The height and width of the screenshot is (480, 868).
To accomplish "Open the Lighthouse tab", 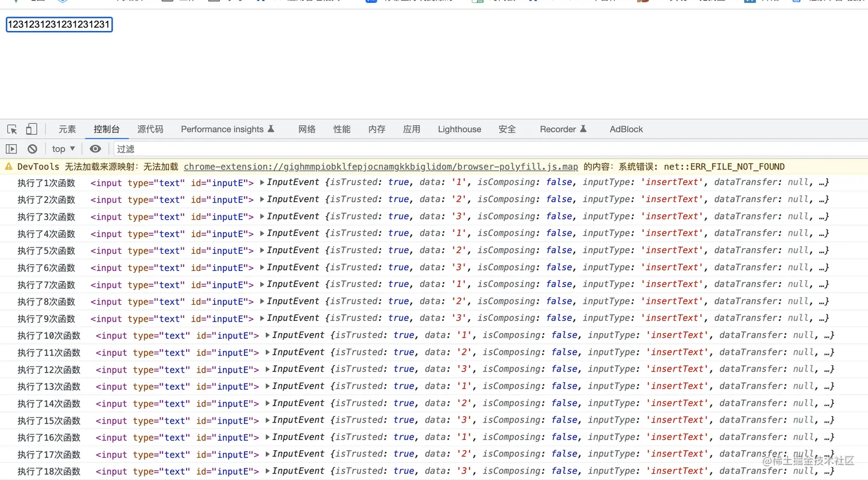I will click(460, 129).
